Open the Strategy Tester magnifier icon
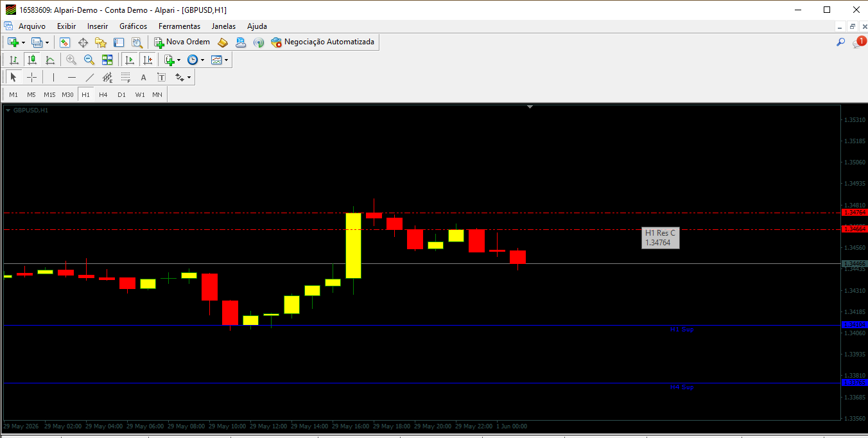Screen dimensions: 868x438 pos(137,42)
